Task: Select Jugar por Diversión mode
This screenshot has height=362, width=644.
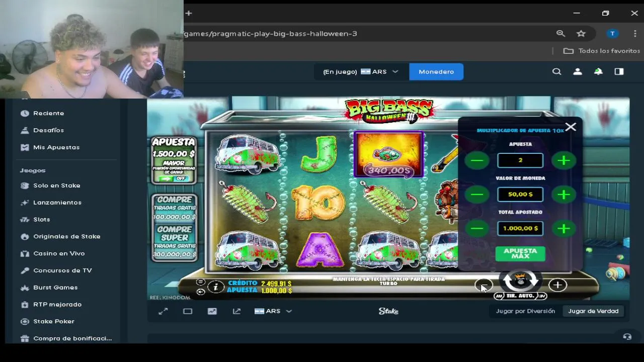Action: (525, 311)
